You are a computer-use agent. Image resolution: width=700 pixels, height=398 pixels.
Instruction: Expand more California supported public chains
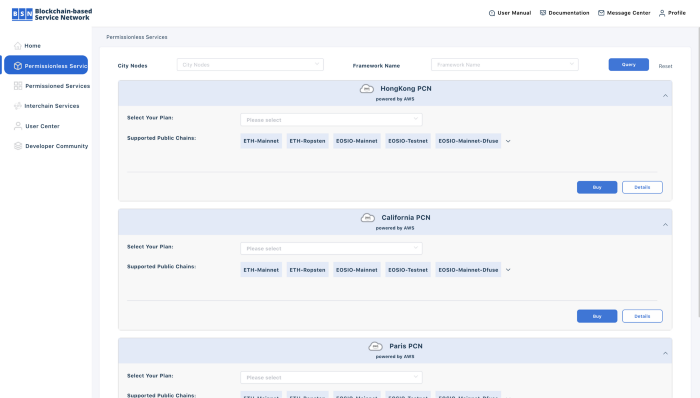[508, 270]
